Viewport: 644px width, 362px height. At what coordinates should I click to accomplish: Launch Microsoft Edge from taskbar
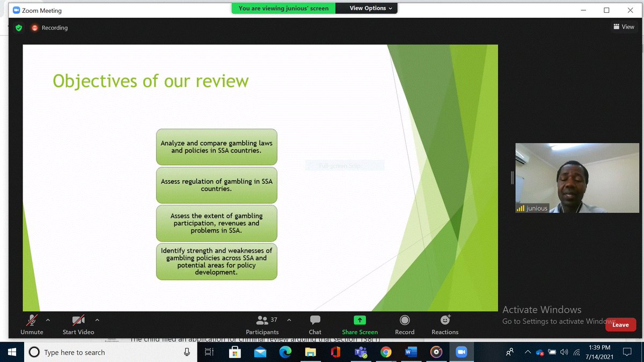coord(285,352)
